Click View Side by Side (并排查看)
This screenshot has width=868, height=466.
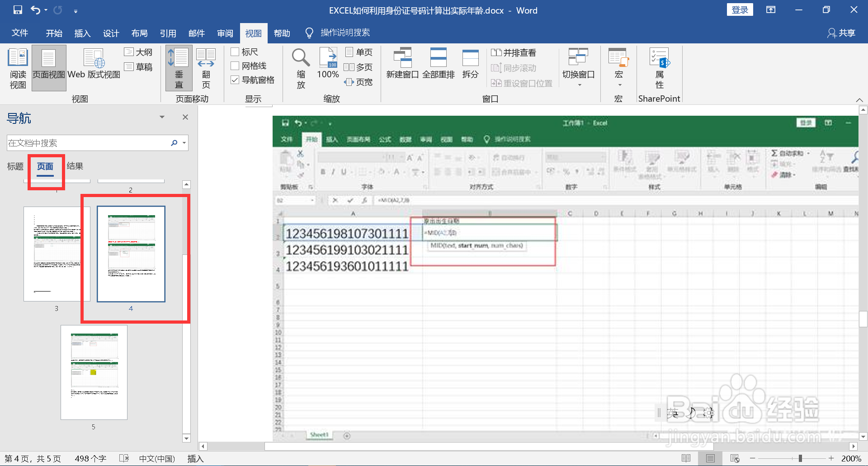coord(514,53)
